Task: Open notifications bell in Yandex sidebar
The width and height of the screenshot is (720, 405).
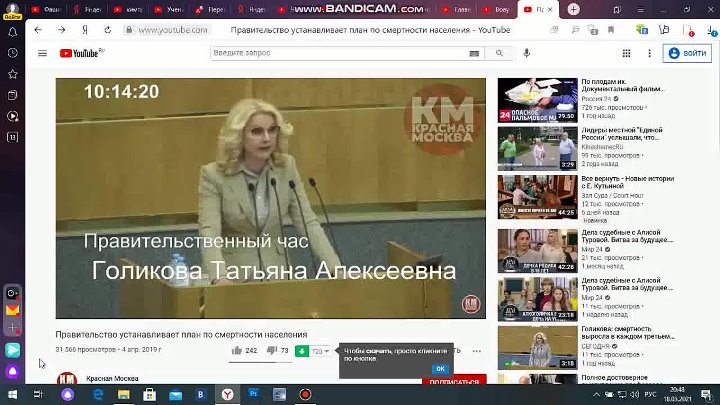Action: tap(12, 32)
